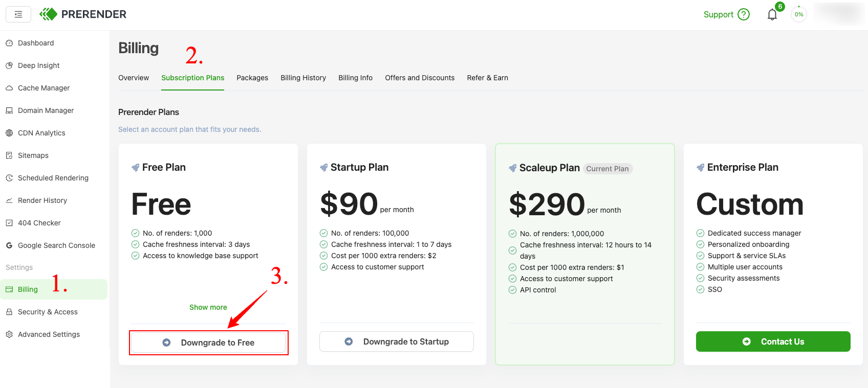
Task: Open the Support help icon
Action: click(744, 14)
